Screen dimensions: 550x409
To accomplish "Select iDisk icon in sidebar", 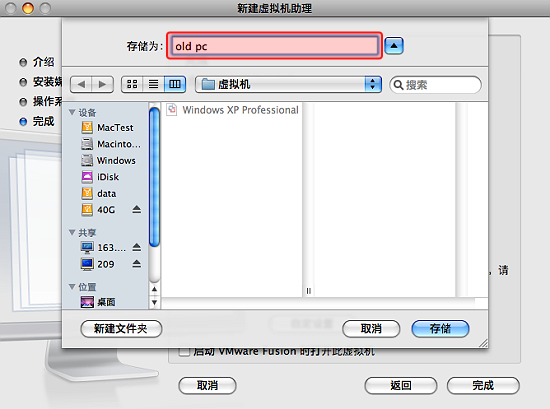I will pyautogui.click(x=87, y=177).
